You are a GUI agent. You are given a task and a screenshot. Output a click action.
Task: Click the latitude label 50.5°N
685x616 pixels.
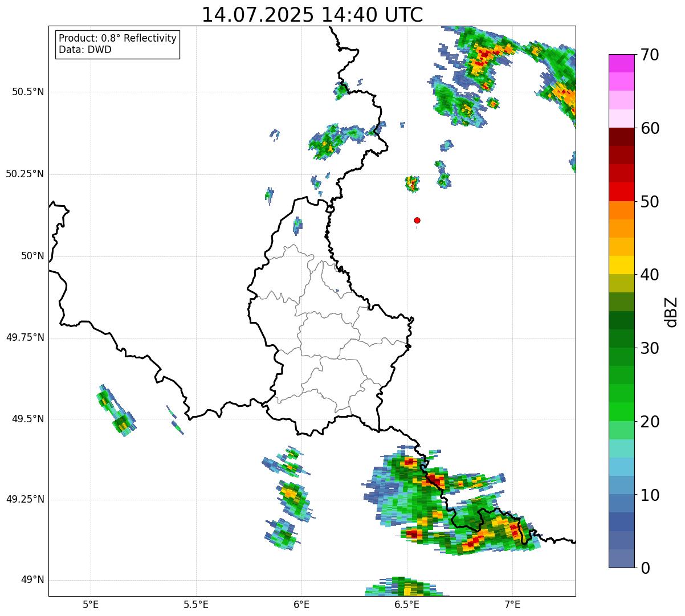(x=27, y=92)
